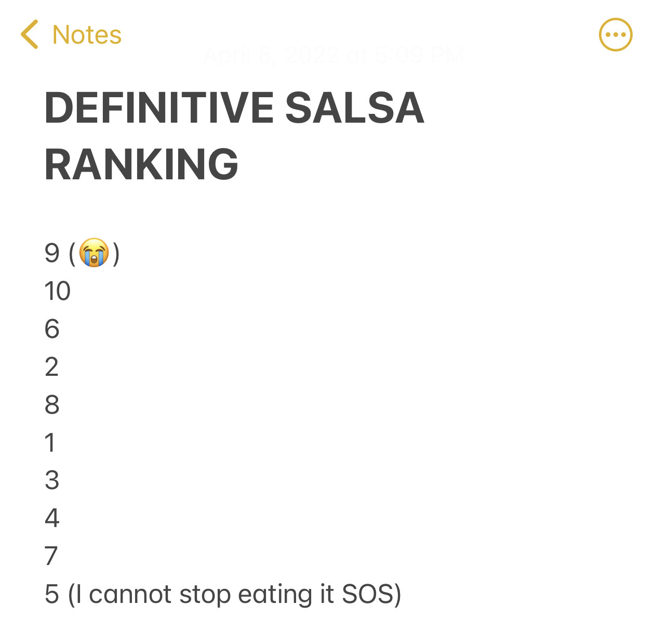Click the word RANKING in title
Viewport: 667px width, 644px height.
tap(141, 164)
